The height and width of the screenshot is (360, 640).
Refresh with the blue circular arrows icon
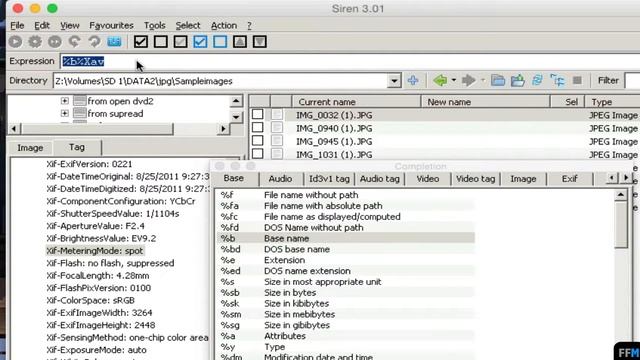pos(537,80)
